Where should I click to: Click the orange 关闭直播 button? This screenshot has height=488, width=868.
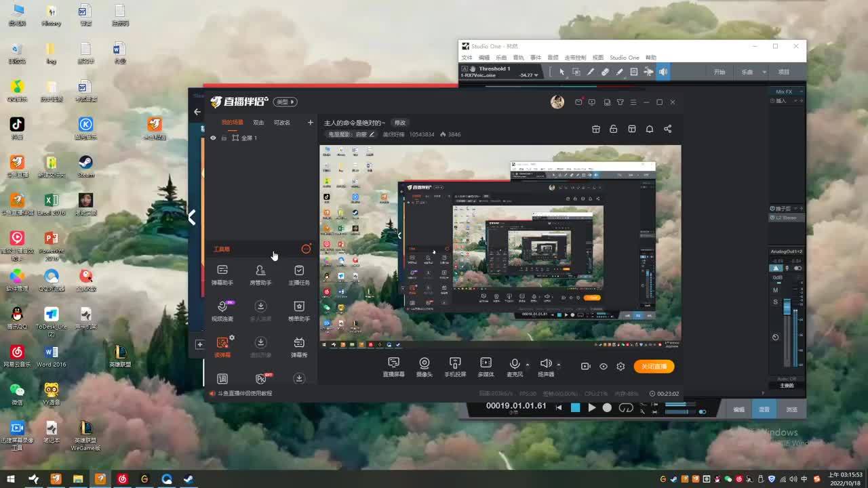654,367
